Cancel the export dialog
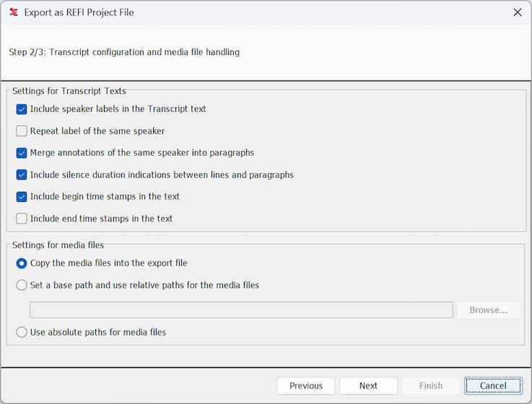532x404 pixels. pyautogui.click(x=493, y=386)
